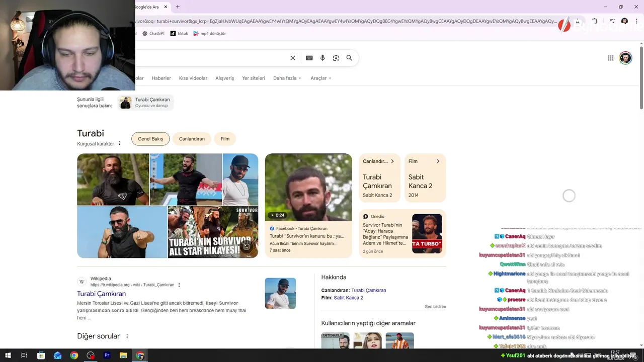
Task: Open the Windows Start menu
Action: 8,355
